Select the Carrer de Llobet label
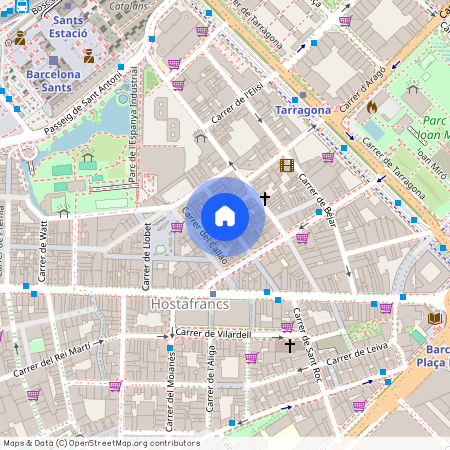The height and width of the screenshot is (450, 450). (146, 257)
